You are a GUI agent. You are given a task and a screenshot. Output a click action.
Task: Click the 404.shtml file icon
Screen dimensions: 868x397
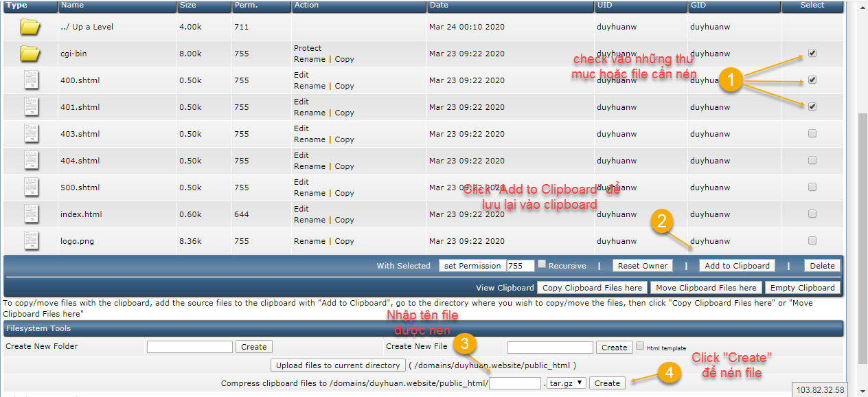pyautogui.click(x=31, y=160)
